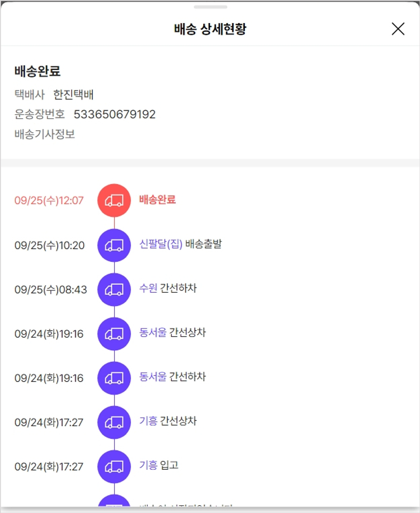The height and width of the screenshot is (513, 420).
Task: Open the 수원 location link
Action: tap(148, 289)
